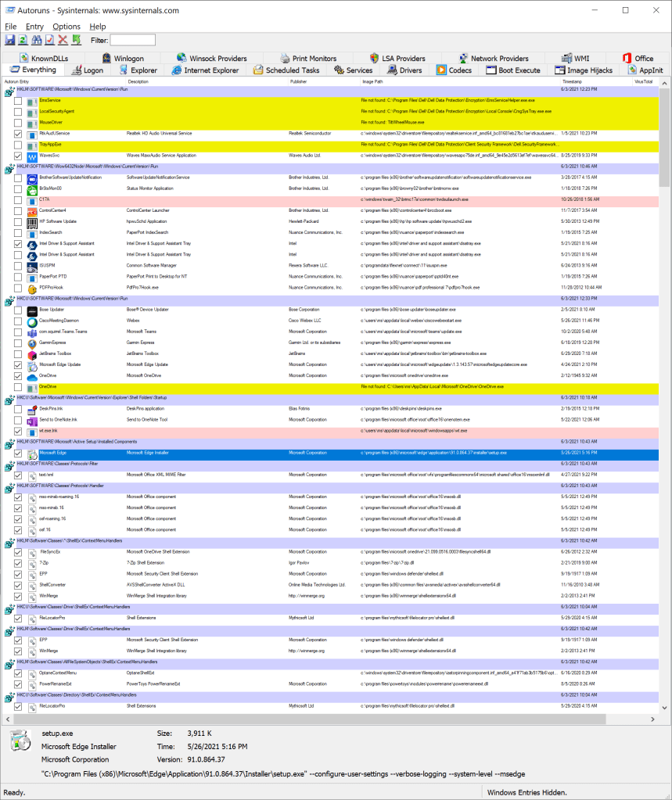The image size is (672, 800).
Task: Click the HP Software Update entry icon
Action: (x=32, y=221)
